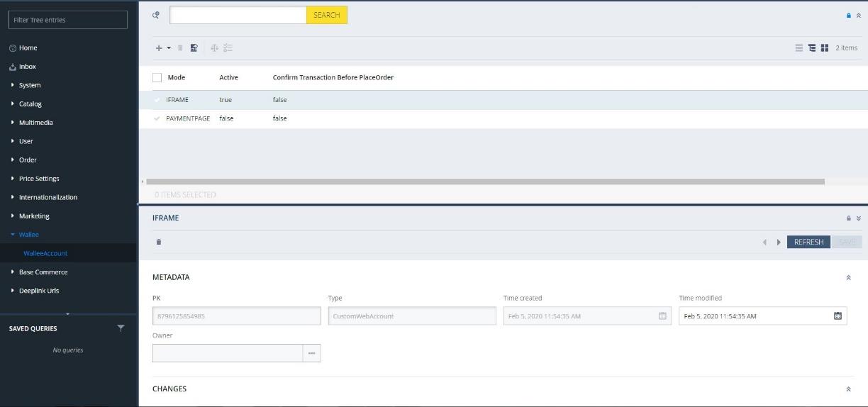
Task: Click the filter icon in Saved Queries
Action: click(x=121, y=328)
